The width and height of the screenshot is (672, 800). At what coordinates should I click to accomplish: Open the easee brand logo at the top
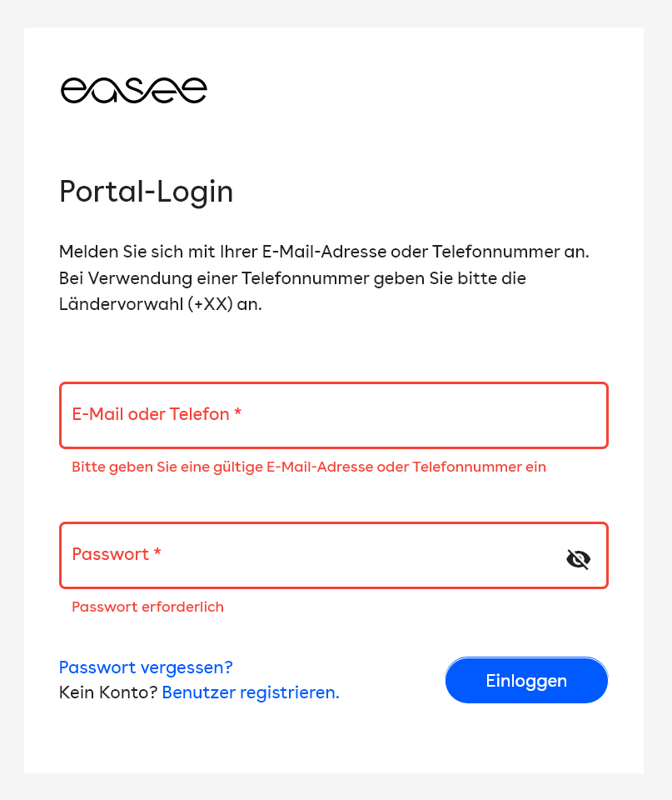coord(133,89)
